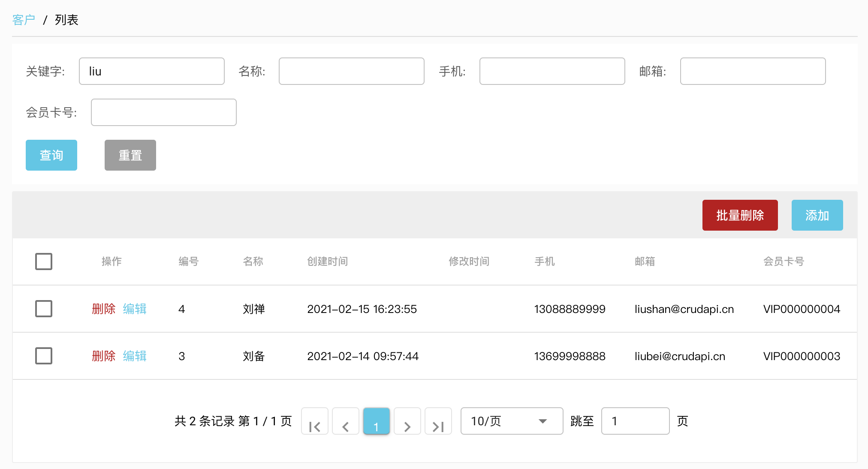Jump to the last page icon
This screenshot has width=868, height=469.
[438, 421]
